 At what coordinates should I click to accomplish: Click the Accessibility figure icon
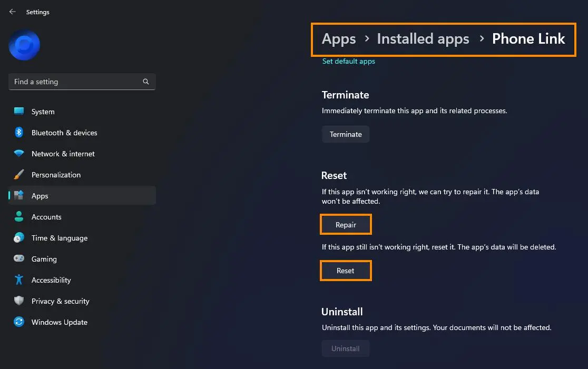pos(19,280)
